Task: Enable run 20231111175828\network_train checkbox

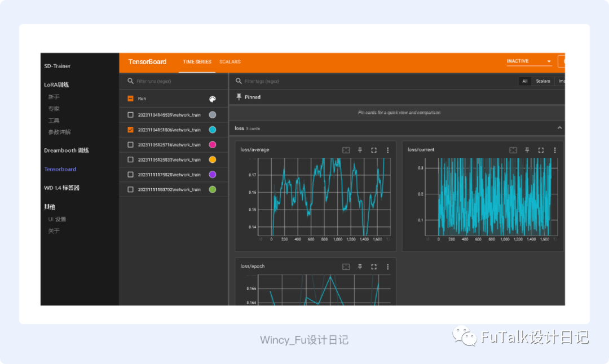Action: point(130,175)
